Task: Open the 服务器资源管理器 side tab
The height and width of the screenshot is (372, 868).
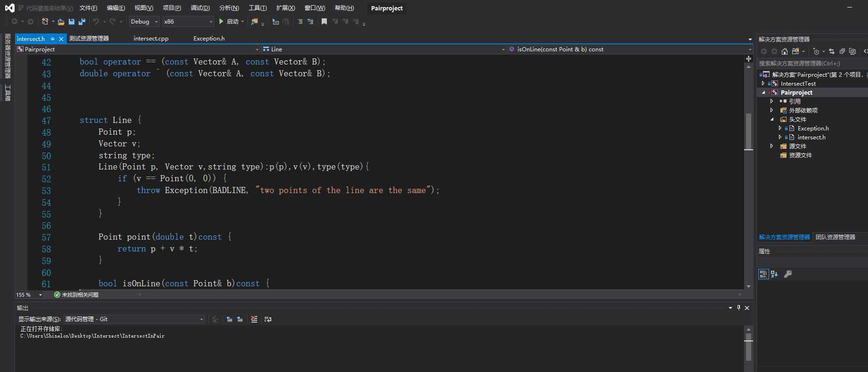Action: 8,56
